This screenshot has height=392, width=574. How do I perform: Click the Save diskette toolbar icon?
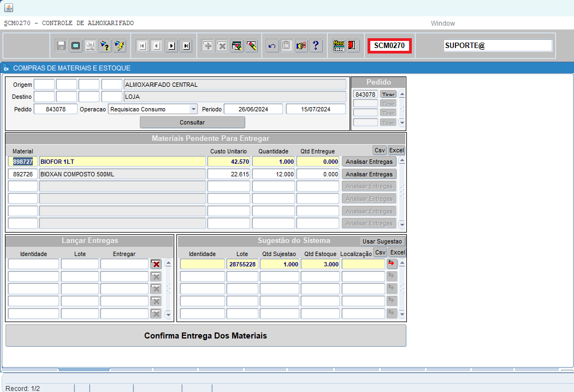pos(61,46)
